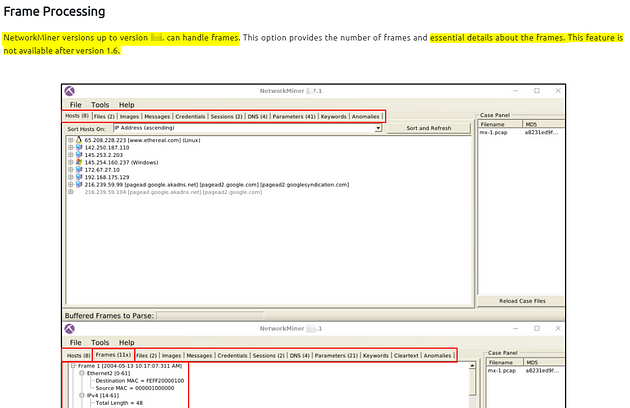The height and width of the screenshot is (408, 630).
Task: Select mx-1.pcap in upper Case Panel
Action: 493,132
